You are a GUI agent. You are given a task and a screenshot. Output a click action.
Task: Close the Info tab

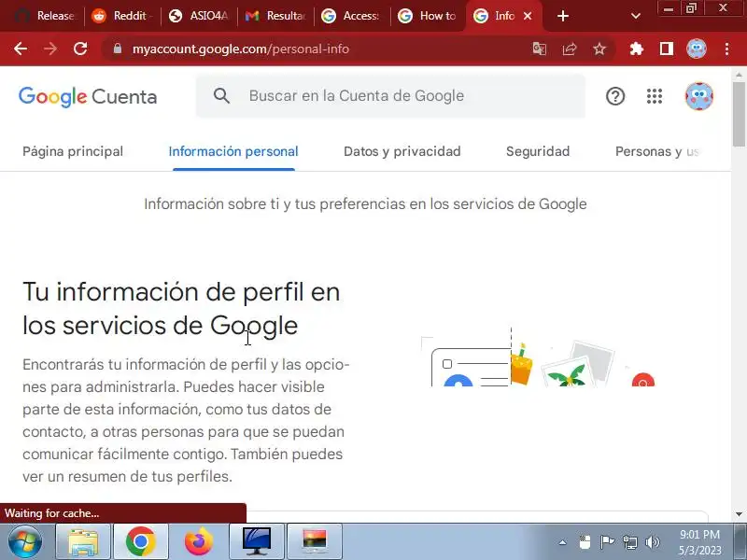[528, 16]
